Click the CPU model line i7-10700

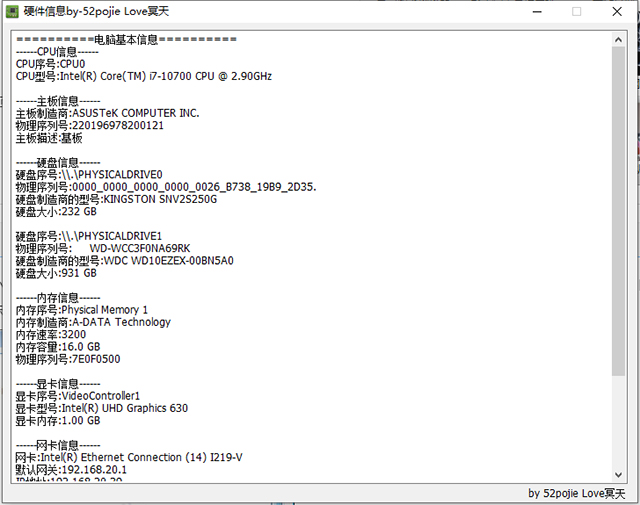[x=144, y=76]
